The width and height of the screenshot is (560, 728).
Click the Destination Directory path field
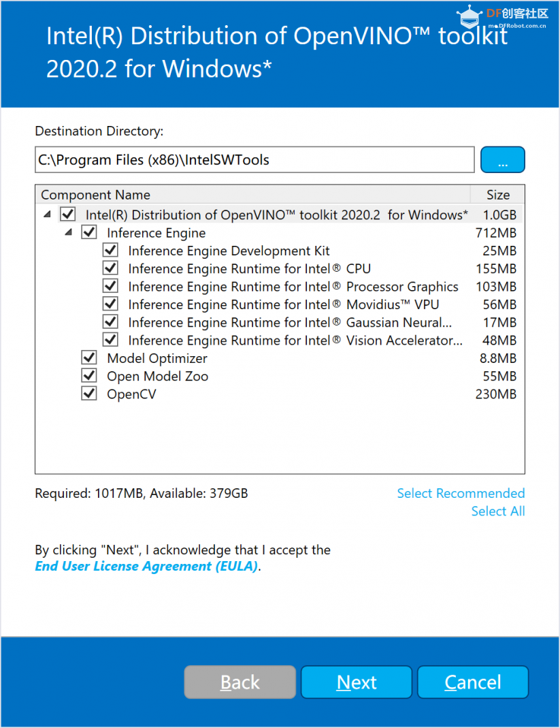[x=254, y=160]
